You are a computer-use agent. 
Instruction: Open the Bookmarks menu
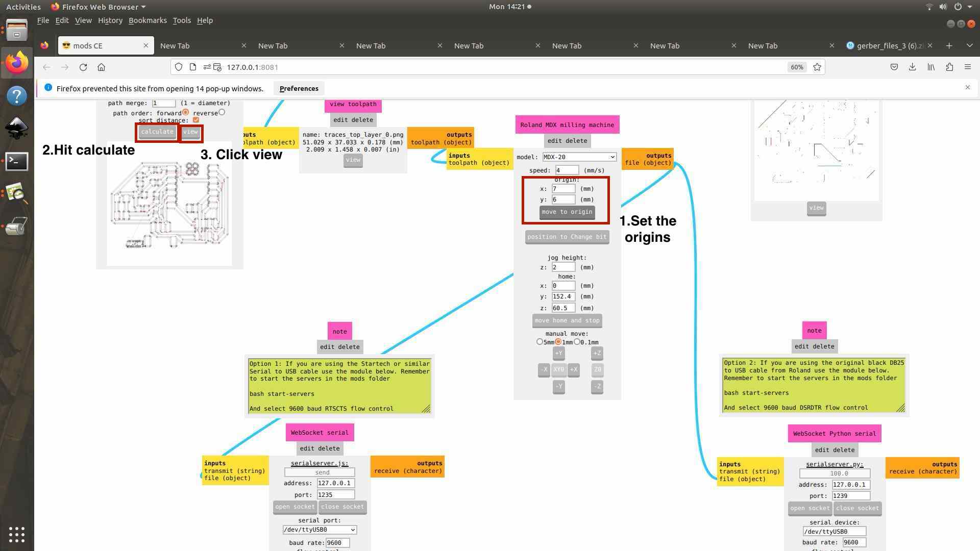(x=148, y=20)
